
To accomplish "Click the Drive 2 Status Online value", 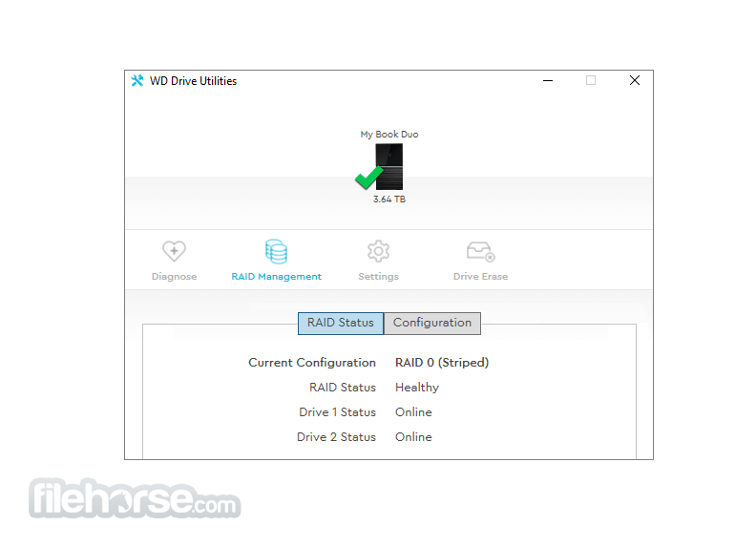I will 413,437.
